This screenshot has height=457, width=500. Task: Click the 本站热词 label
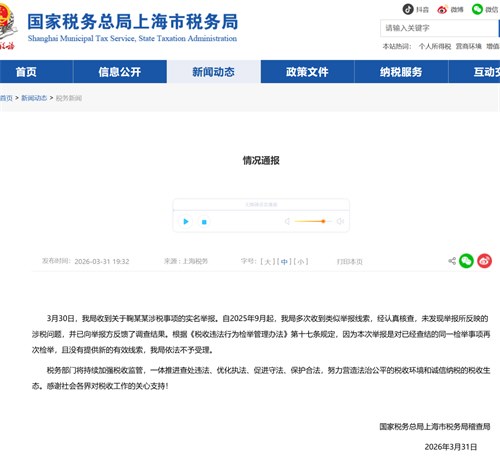click(397, 46)
